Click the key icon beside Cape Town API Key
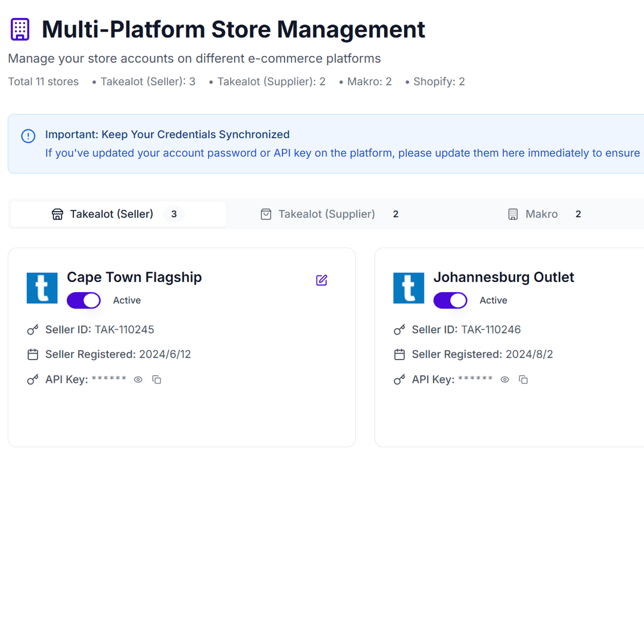 [33, 379]
